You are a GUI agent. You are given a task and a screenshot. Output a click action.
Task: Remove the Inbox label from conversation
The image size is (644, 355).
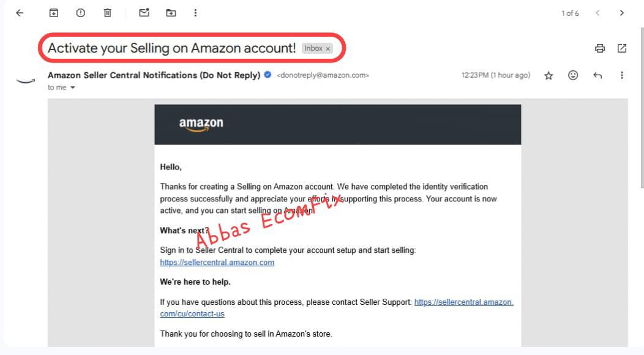pos(328,49)
